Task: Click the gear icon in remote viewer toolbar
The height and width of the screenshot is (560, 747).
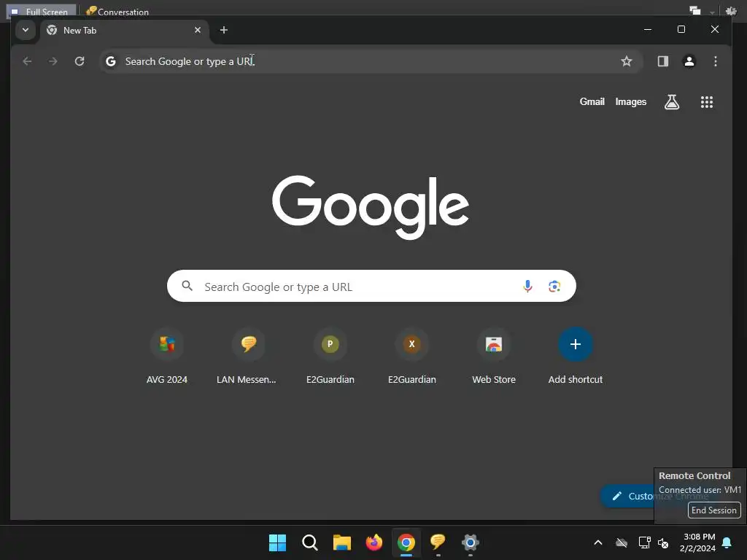Action: [x=731, y=12]
